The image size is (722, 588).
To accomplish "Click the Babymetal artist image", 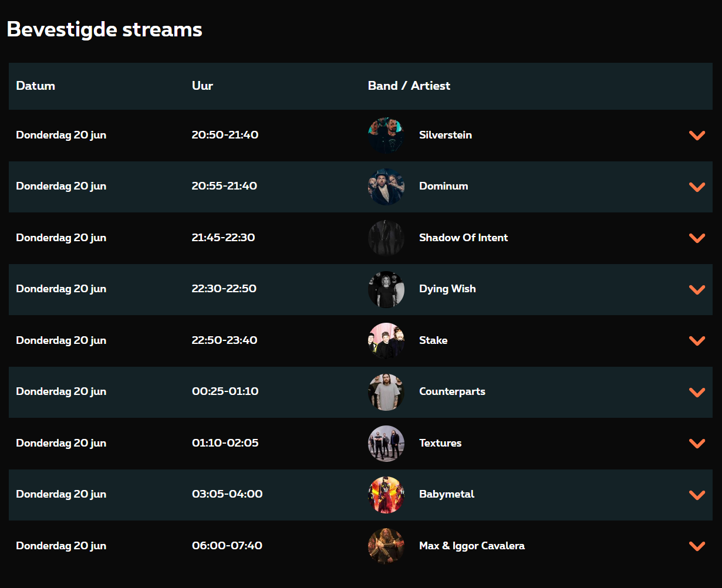I will point(386,495).
